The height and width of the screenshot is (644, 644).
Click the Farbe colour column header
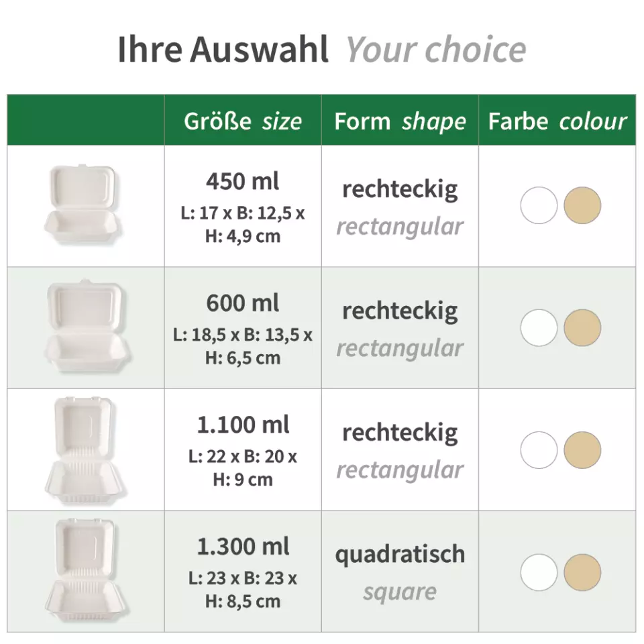click(557, 121)
